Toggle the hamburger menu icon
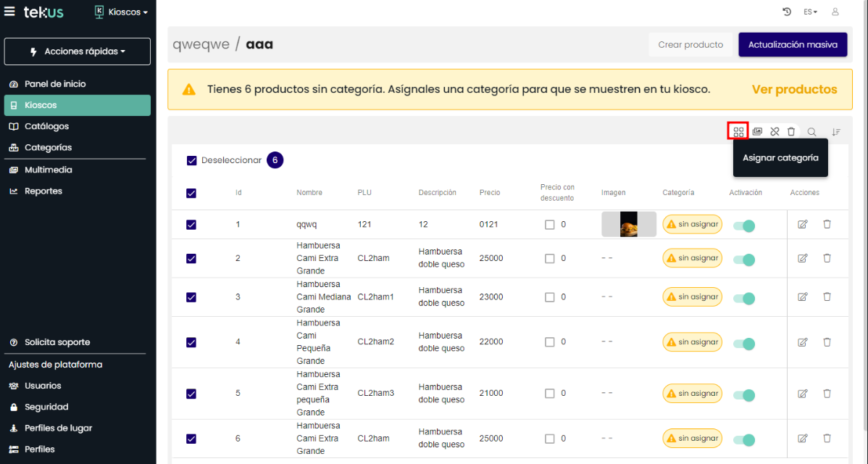This screenshot has height=464, width=868. pyautogui.click(x=9, y=12)
